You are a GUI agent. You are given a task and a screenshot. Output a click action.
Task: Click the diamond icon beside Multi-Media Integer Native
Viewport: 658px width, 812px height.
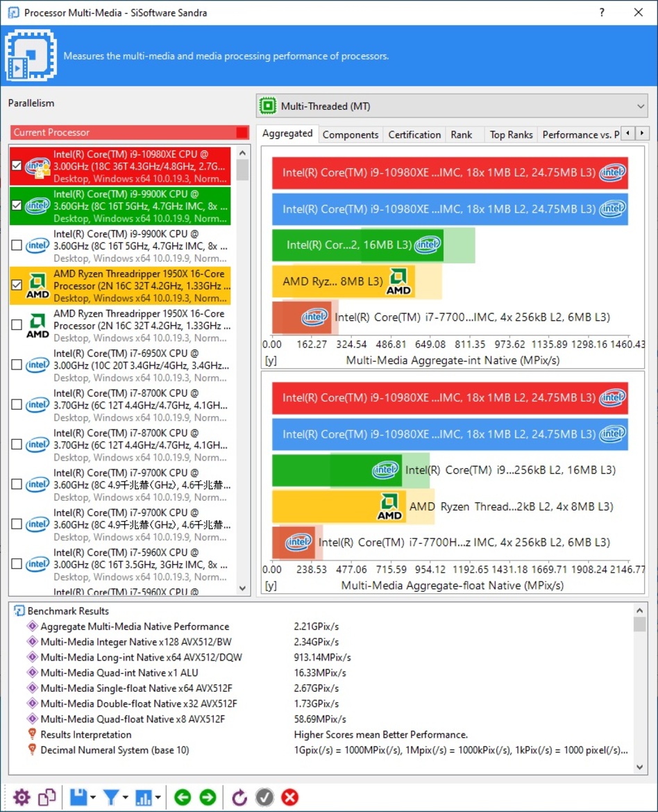point(32,642)
